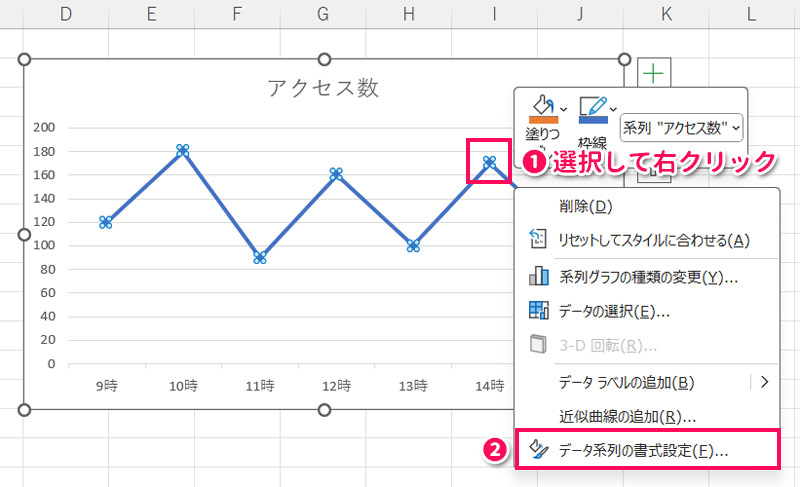The height and width of the screenshot is (487, 800).
Task: Select column header L
Action: pyautogui.click(x=751, y=14)
